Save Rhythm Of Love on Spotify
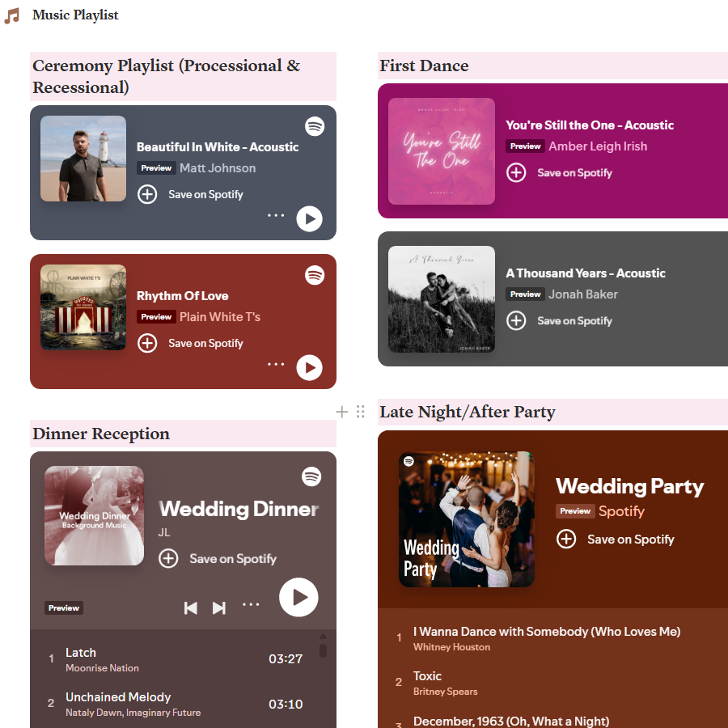 [x=147, y=343]
